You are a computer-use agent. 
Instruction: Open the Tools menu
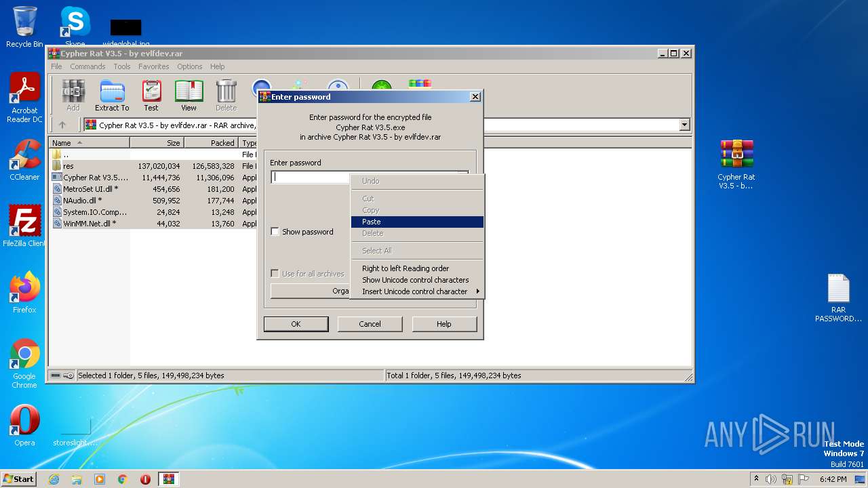click(122, 66)
